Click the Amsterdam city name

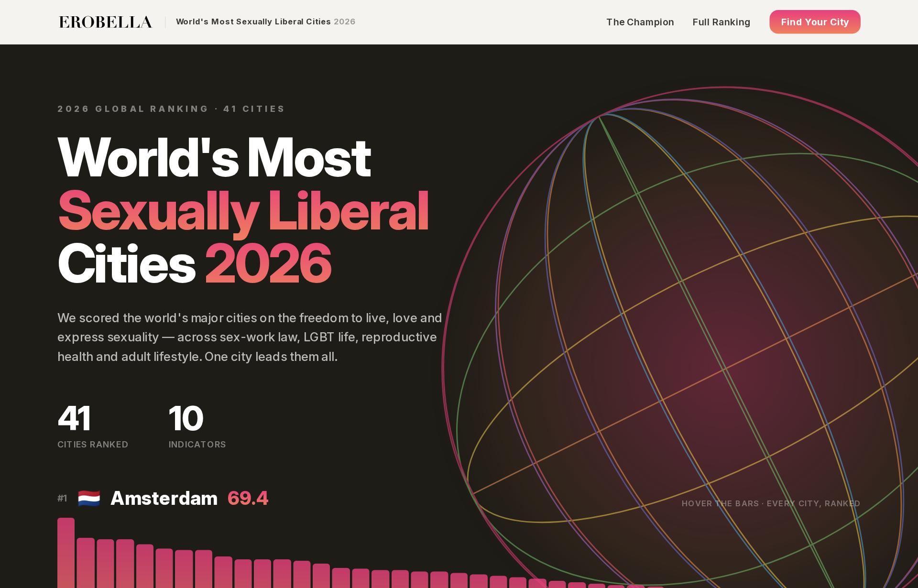164,498
